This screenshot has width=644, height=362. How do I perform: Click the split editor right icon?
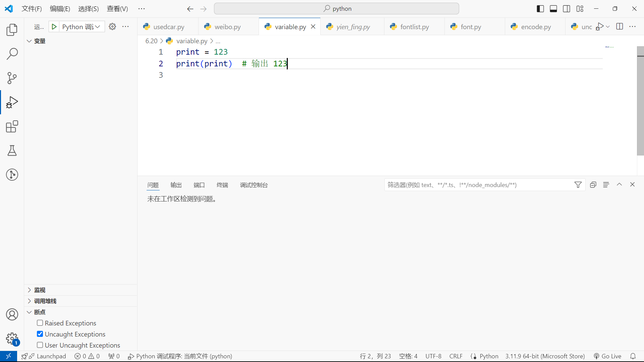tap(620, 26)
